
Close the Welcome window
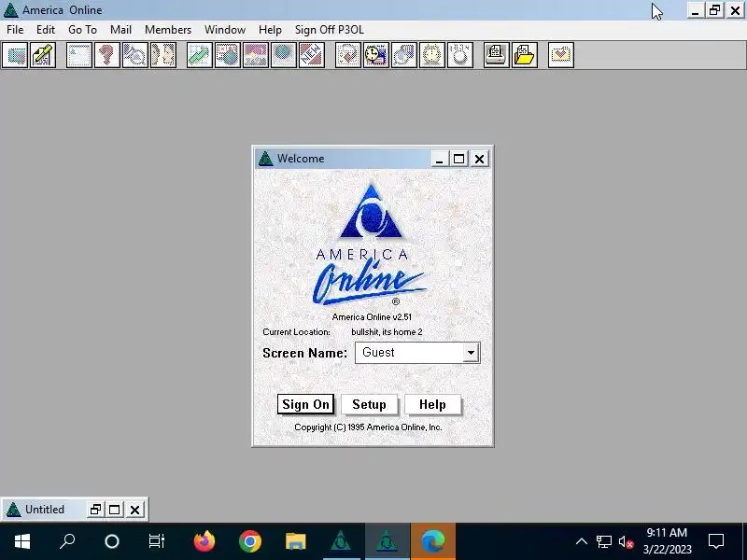point(479,159)
